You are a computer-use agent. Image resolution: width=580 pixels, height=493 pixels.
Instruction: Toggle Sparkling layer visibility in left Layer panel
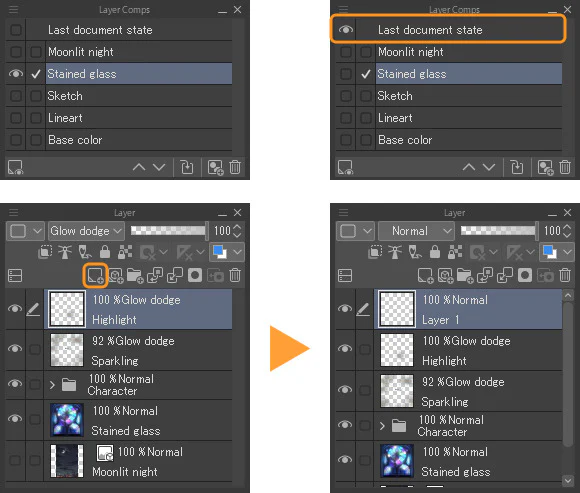(x=15, y=349)
